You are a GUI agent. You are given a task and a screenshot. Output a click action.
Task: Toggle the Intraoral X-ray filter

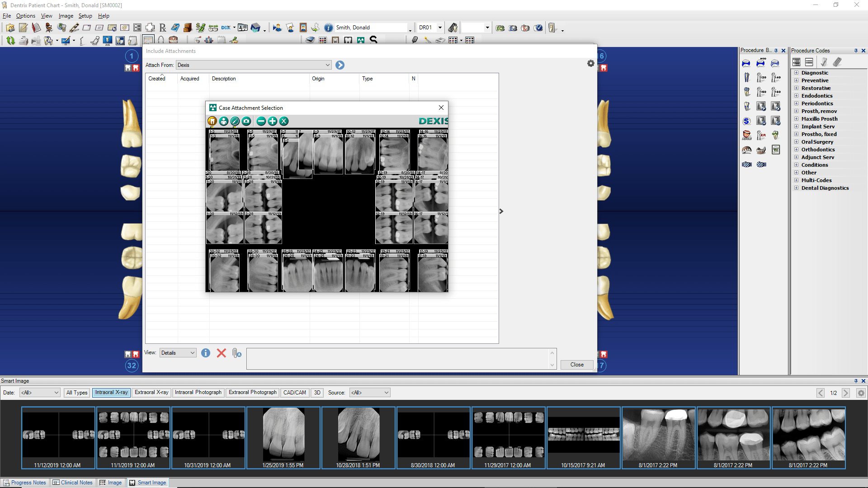pyautogui.click(x=111, y=393)
